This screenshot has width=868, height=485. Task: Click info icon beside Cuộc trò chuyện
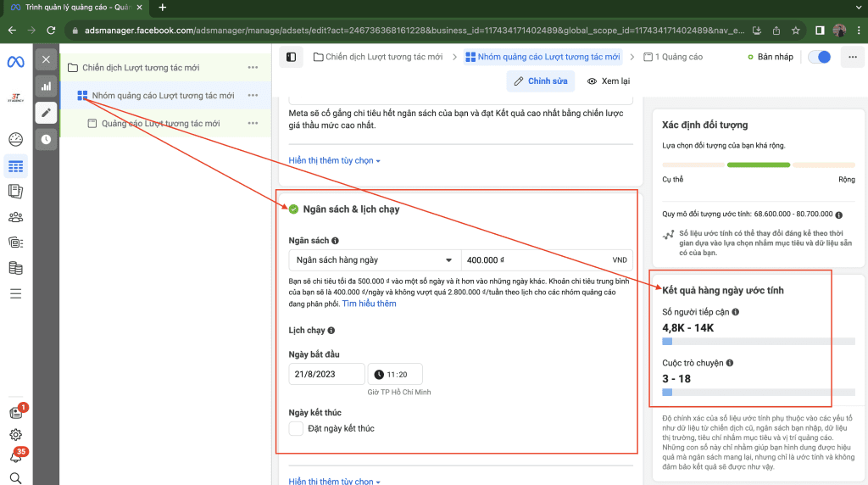tap(730, 363)
